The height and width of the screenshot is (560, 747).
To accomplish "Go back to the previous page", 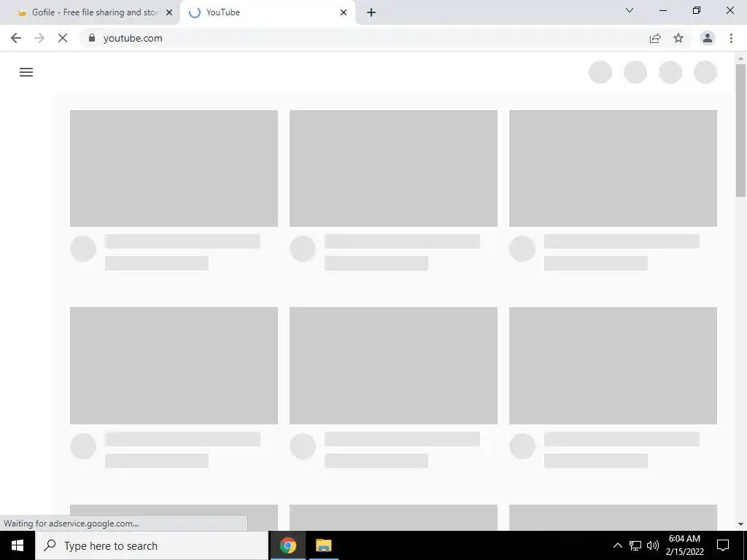I will coord(16,38).
